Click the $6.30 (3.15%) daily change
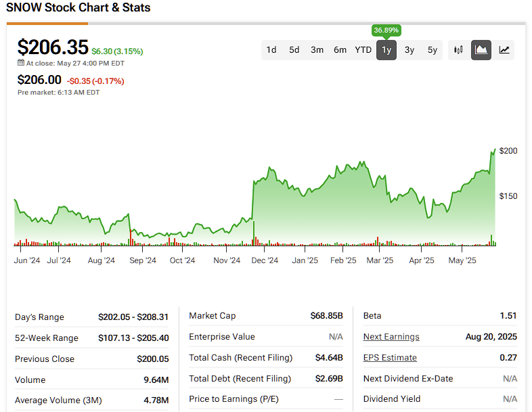Viewport: 532px width, 412px height. point(117,51)
